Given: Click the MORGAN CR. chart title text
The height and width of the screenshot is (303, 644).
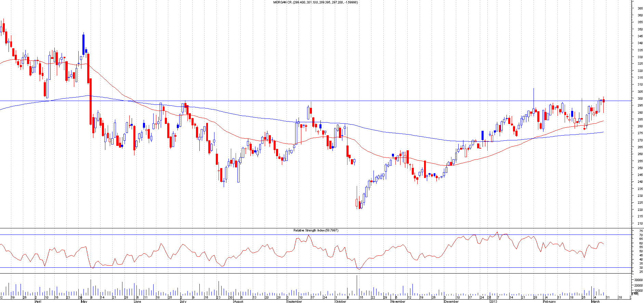Looking at the screenshot, I should point(315,2).
